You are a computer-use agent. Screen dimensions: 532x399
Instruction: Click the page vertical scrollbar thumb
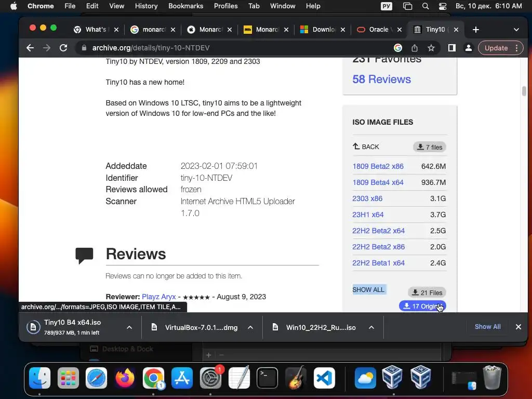524,91
